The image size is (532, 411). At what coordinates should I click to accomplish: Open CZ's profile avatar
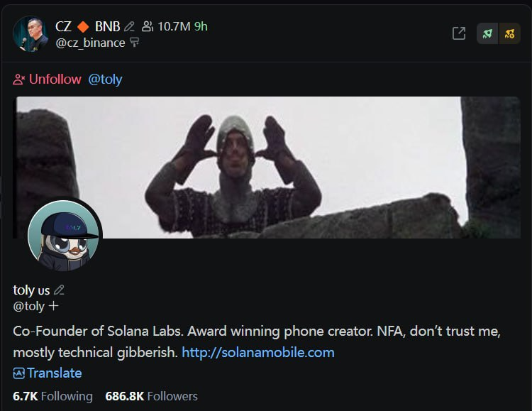tap(31, 34)
